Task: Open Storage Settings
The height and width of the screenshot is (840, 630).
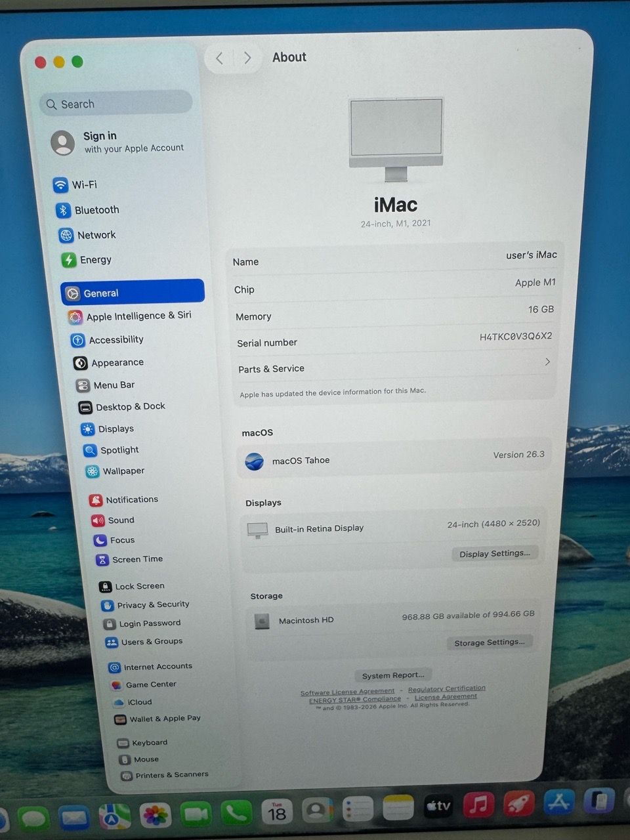Action: point(490,642)
